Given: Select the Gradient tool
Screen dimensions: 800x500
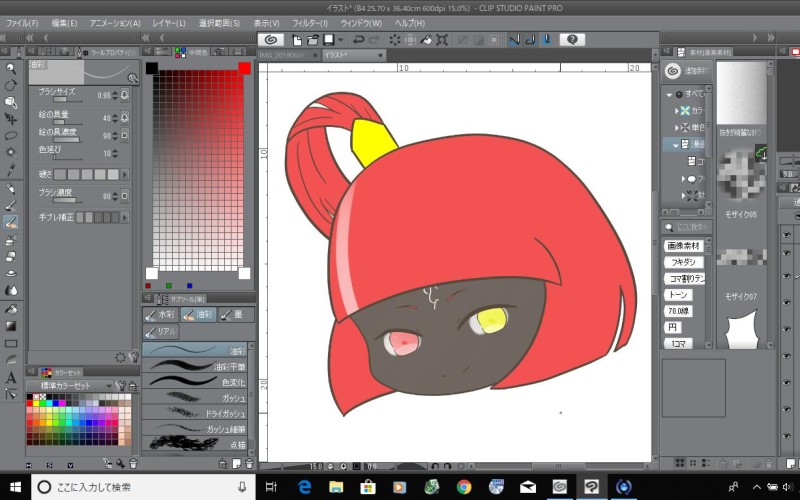Looking at the screenshot, I should pos(11,325).
